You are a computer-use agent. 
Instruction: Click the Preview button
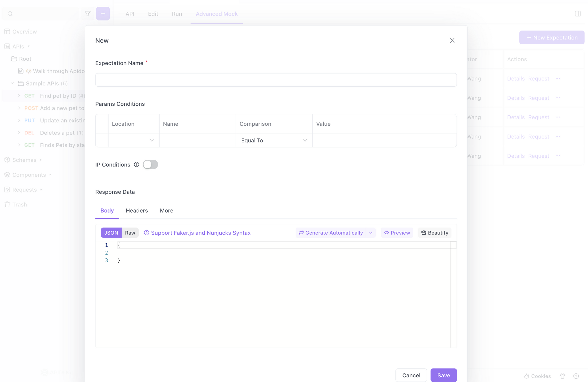pos(397,233)
